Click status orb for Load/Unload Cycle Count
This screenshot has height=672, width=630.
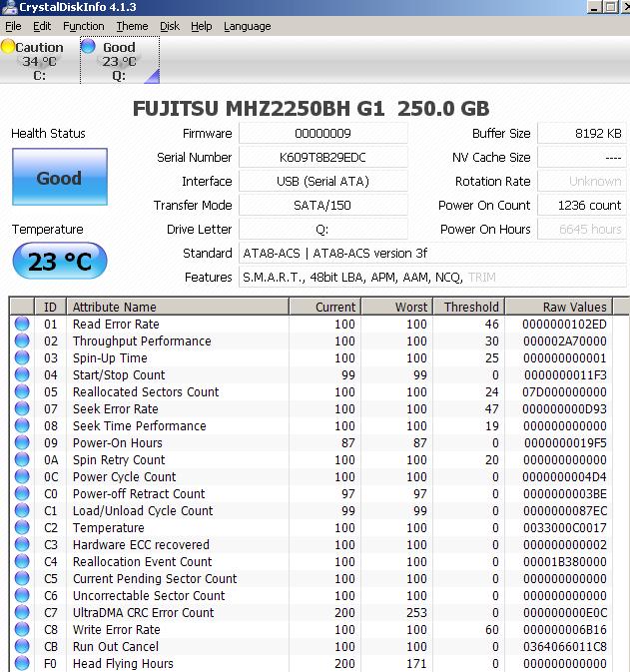tap(22, 510)
